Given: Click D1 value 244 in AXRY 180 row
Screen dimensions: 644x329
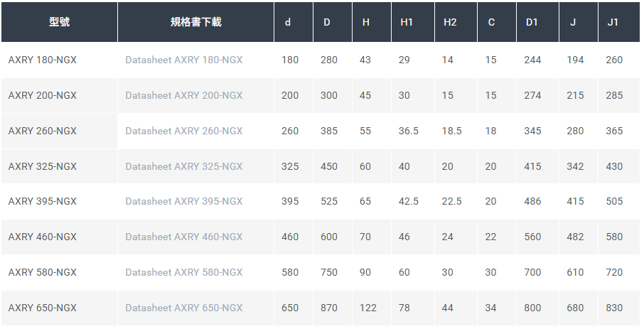Looking at the screenshot, I should click(x=532, y=60).
